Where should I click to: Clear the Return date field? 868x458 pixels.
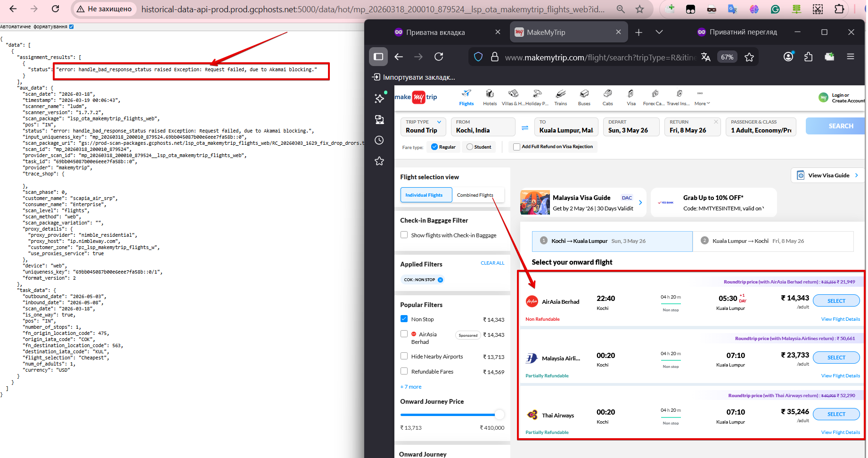tap(716, 122)
